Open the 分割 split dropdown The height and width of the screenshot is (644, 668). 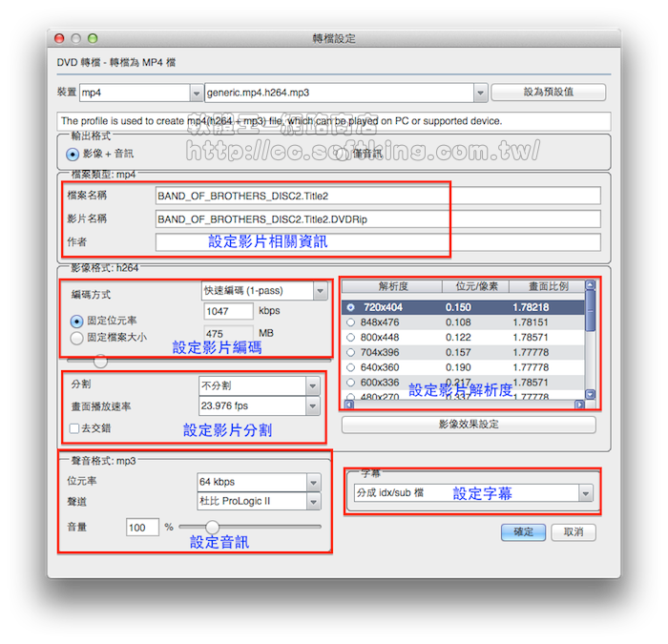tap(312, 385)
